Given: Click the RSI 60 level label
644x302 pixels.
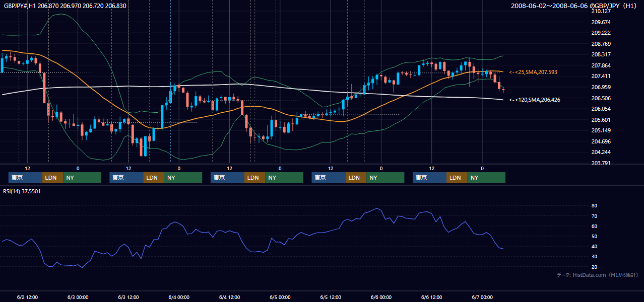Looking at the screenshot, I should pyautogui.click(x=594, y=226).
